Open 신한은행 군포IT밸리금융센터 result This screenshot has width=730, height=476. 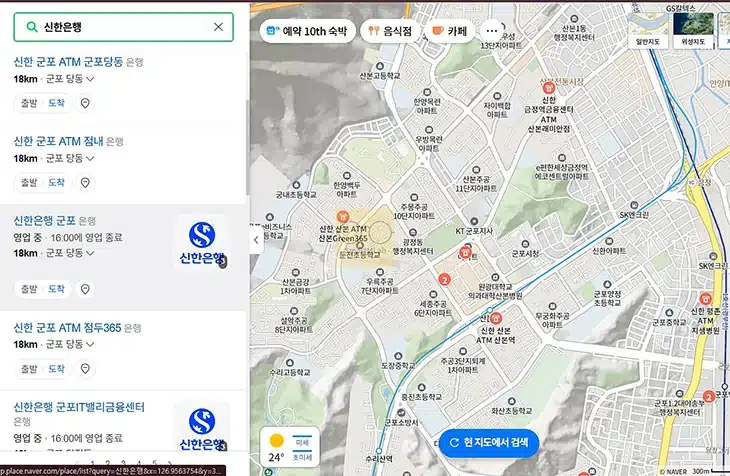coord(79,407)
